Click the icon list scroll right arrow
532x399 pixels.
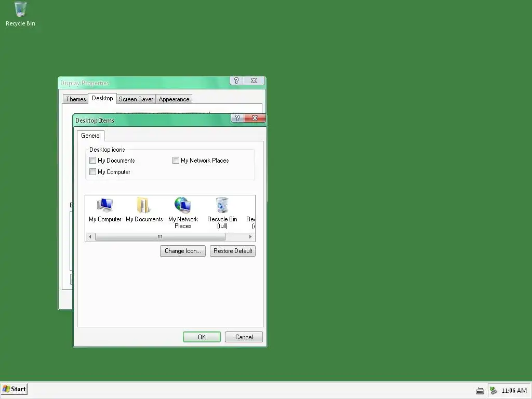pyautogui.click(x=250, y=236)
